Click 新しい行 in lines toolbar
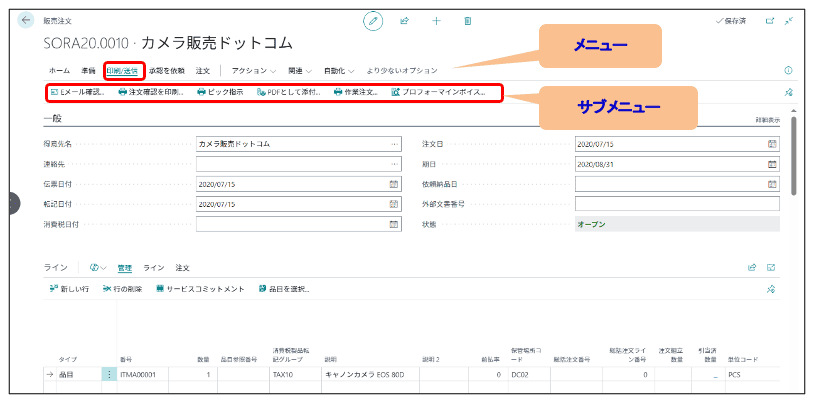816x406 pixels. pyautogui.click(x=69, y=289)
